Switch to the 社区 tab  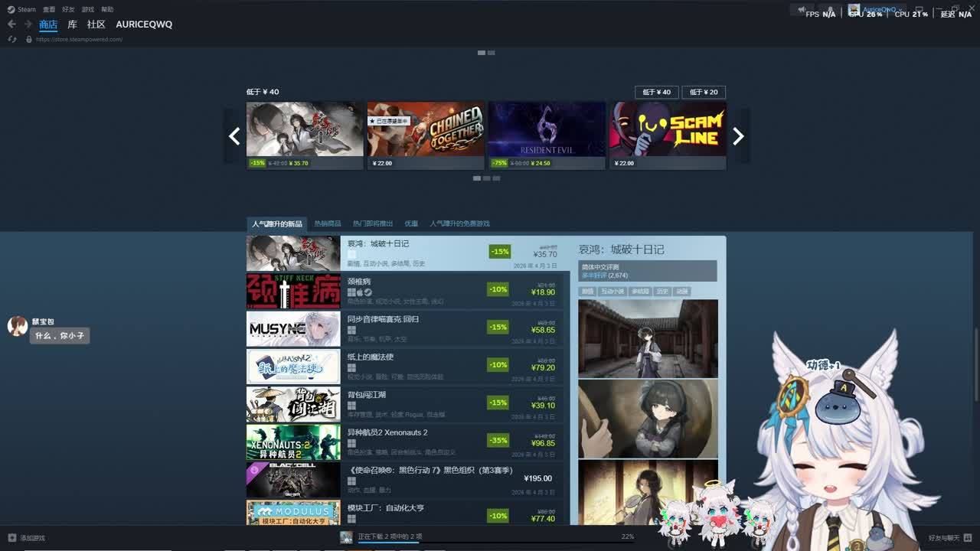coord(96,24)
